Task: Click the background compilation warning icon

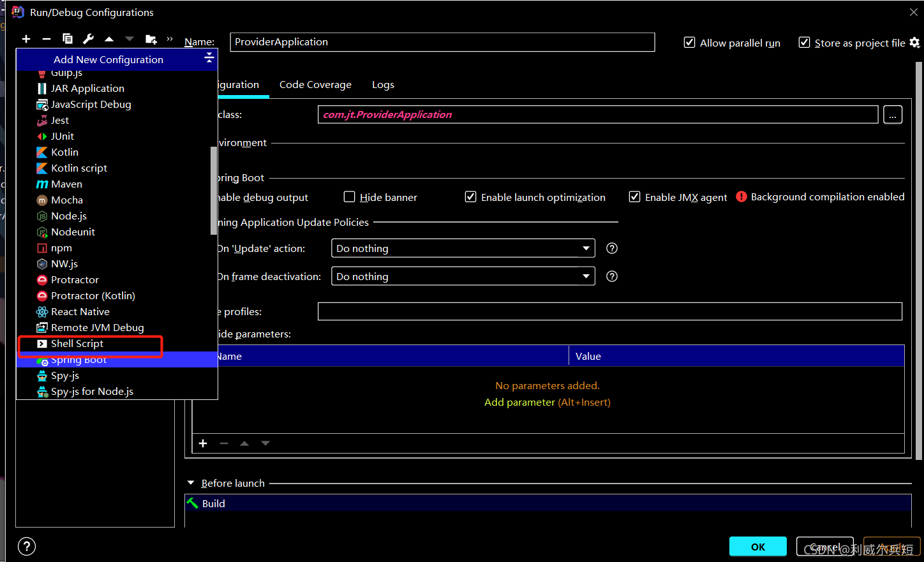Action: [x=741, y=196]
